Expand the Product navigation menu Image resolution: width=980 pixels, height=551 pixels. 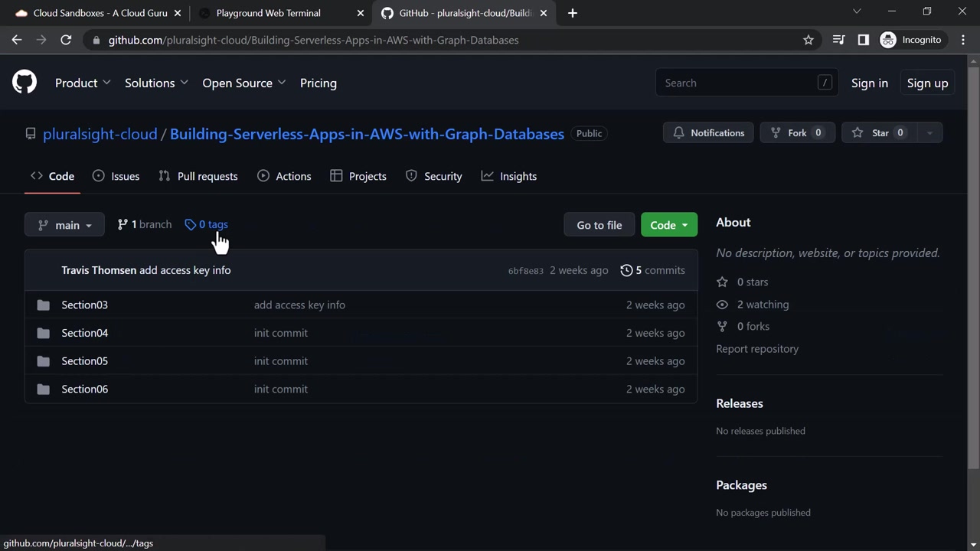click(x=83, y=83)
